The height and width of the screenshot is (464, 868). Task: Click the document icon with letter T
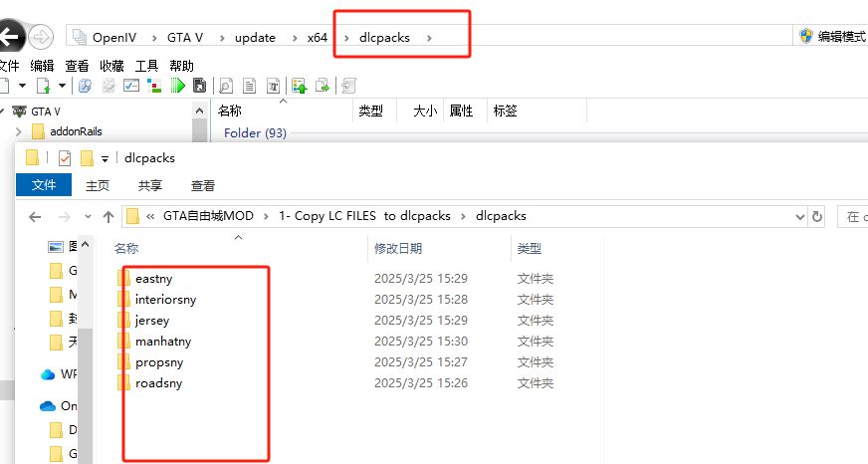click(x=273, y=86)
